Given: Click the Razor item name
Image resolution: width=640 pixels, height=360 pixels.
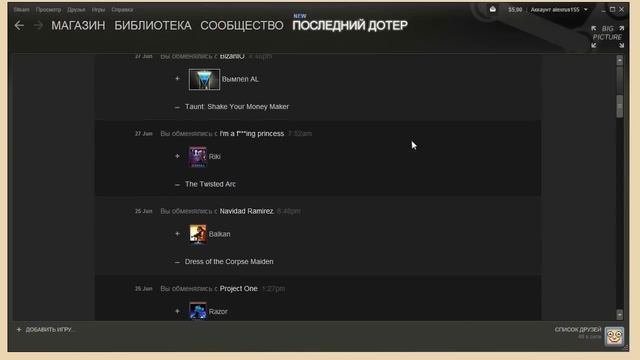Looking at the screenshot, I should [218, 311].
